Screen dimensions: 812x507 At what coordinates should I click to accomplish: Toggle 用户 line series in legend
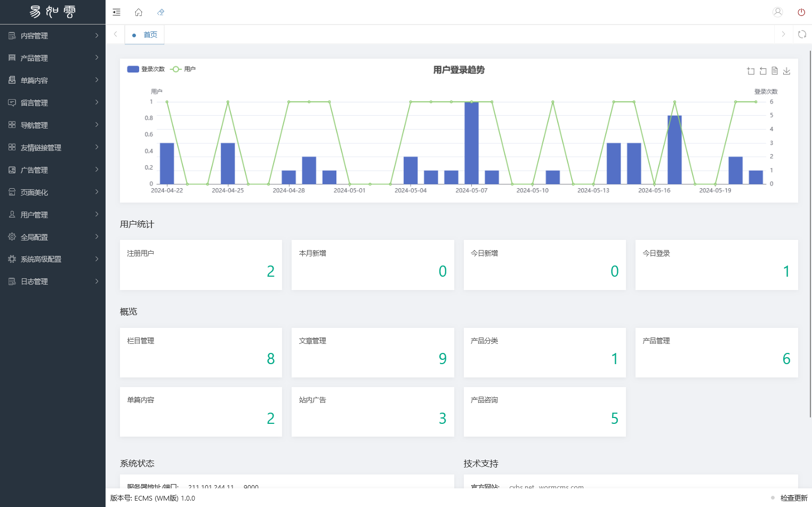183,69
